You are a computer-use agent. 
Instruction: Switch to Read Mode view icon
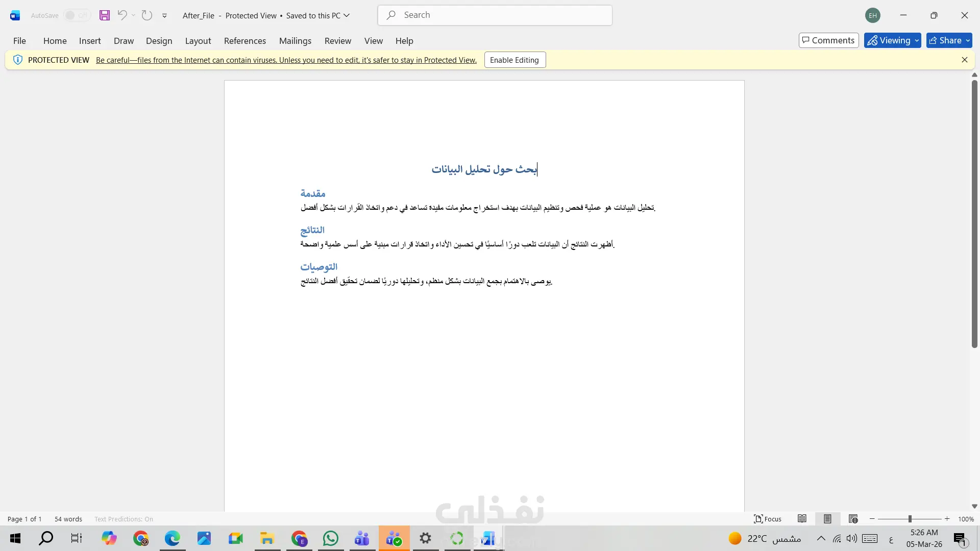click(x=802, y=519)
